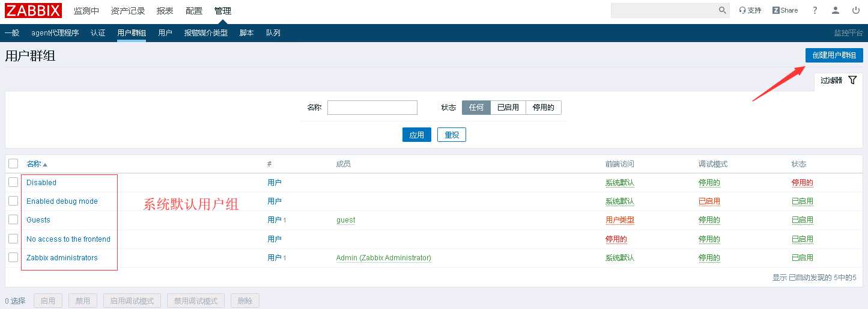Click 已启用 status in Guests row
Screen dimensions: 868x309
coord(803,220)
